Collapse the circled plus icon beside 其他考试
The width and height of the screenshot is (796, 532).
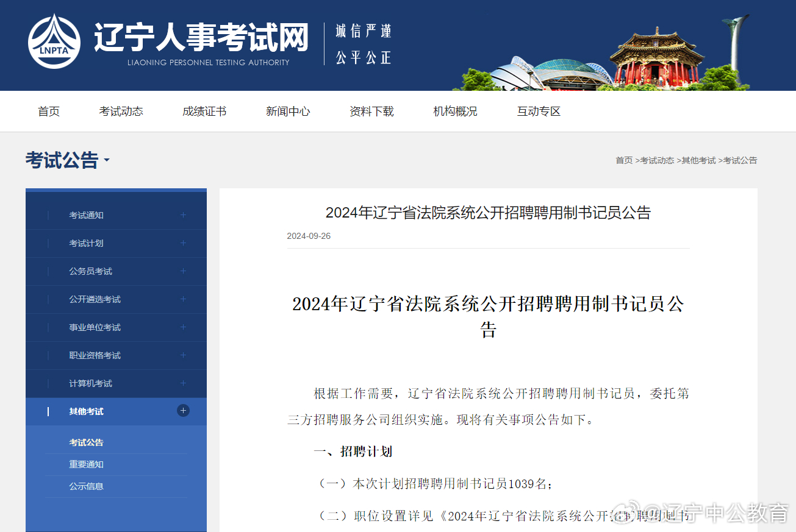click(183, 411)
